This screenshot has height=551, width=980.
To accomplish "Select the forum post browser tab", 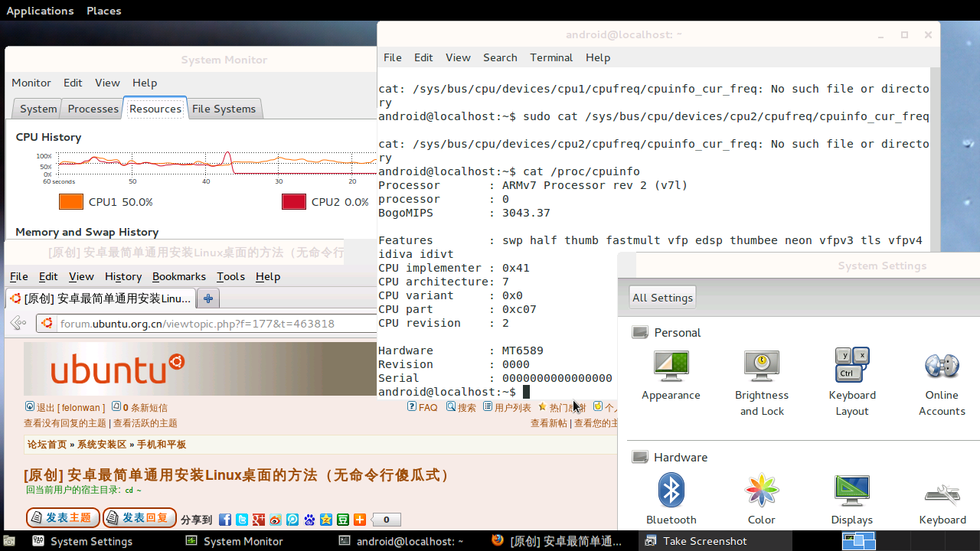I will [x=100, y=298].
